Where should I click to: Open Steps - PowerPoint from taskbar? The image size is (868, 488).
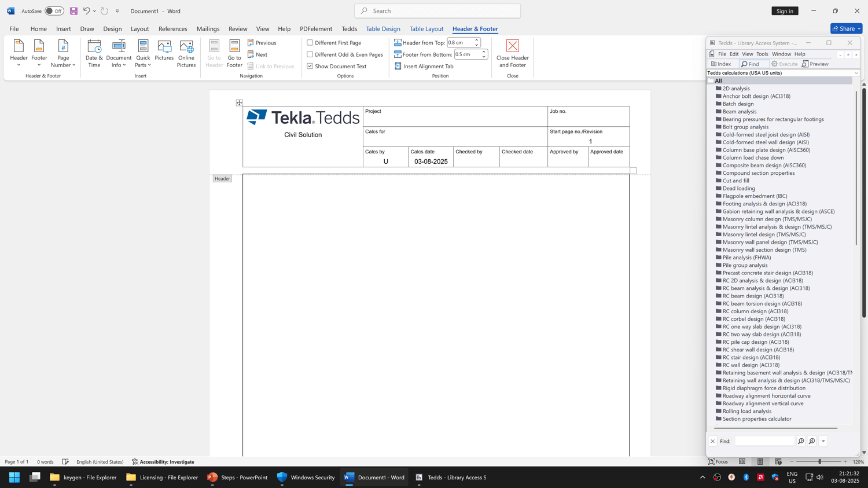click(238, 478)
